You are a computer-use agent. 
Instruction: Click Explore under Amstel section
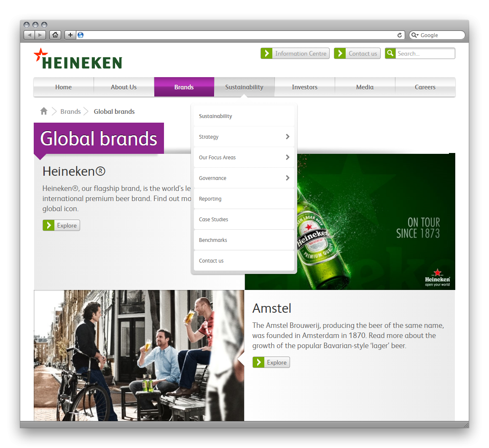[x=271, y=362]
